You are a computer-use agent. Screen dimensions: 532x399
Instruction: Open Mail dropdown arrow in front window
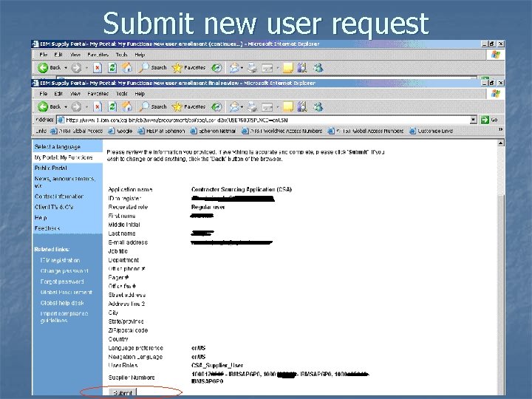(242, 107)
